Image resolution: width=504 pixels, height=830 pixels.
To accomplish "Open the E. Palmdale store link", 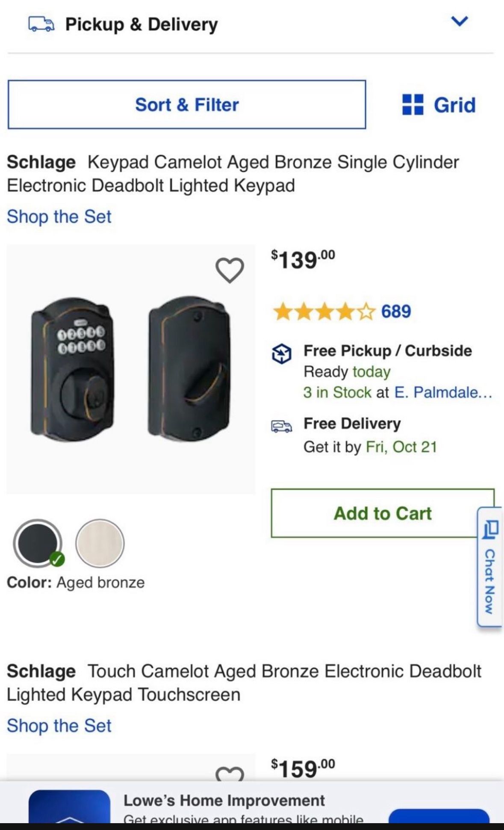I will (x=442, y=392).
